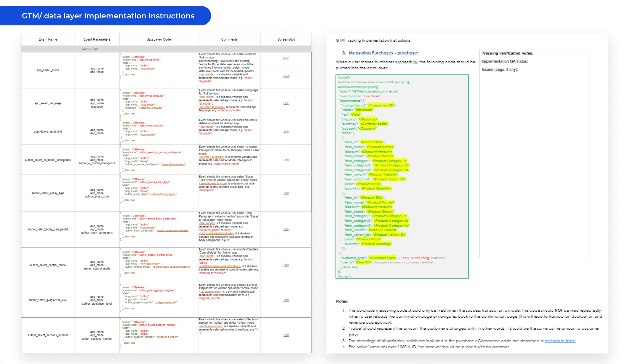This screenshot has height=364, width=640.
Task: Click the Comments column header
Action: pyautogui.click(x=229, y=39)
